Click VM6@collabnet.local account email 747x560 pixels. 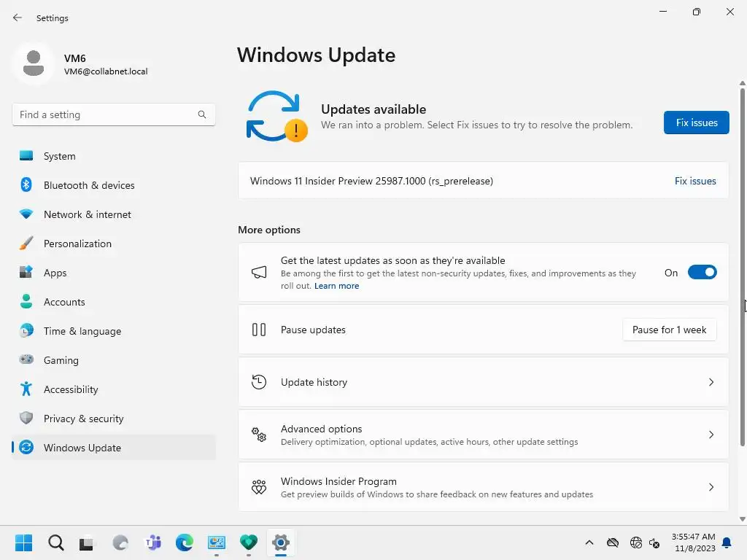click(x=106, y=71)
